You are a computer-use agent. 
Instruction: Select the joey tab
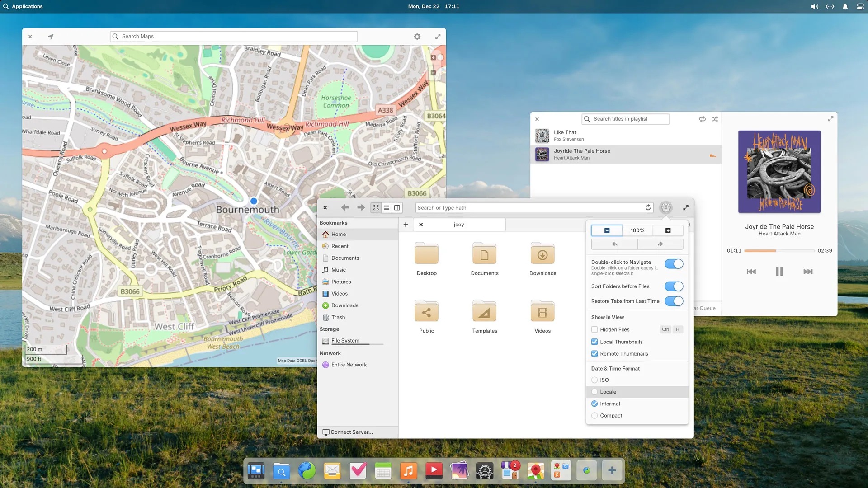click(x=459, y=225)
